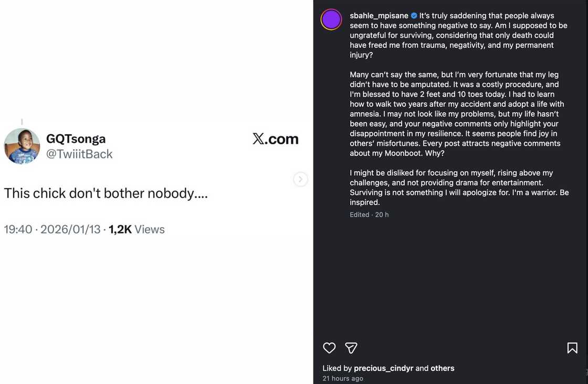Advance to the next carousel slide arrow
588x384 pixels.
pyautogui.click(x=300, y=179)
